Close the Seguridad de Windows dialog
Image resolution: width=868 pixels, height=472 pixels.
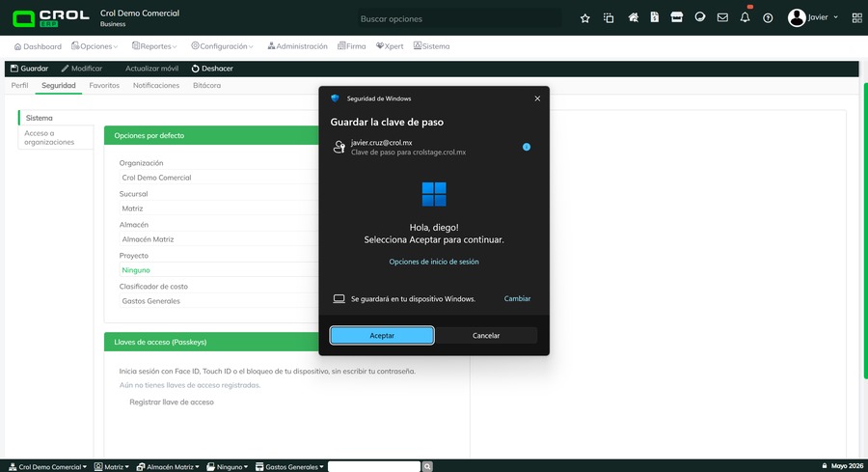coord(537,98)
